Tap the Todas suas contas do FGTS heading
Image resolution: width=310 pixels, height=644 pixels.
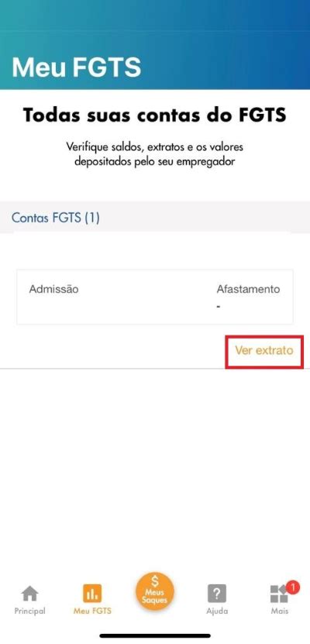click(155, 115)
